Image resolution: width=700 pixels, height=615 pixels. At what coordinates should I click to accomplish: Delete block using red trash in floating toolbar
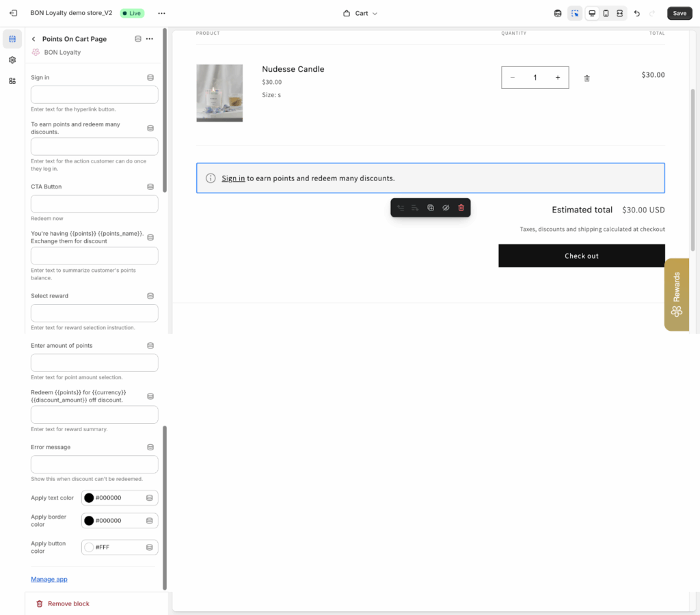[461, 208]
